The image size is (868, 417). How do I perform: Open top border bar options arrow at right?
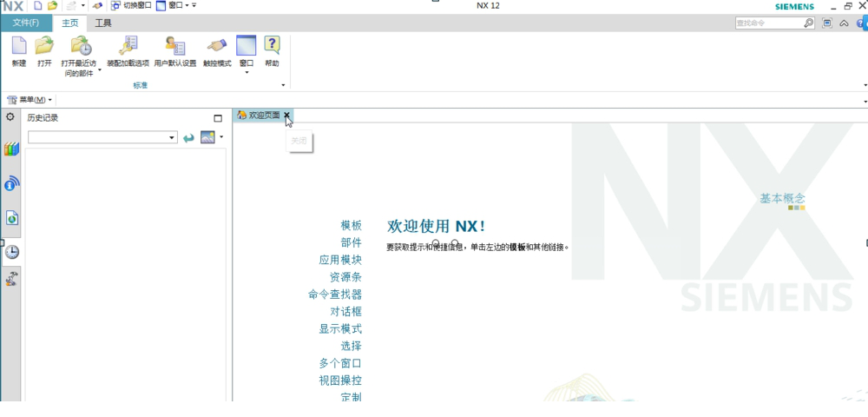point(865,102)
